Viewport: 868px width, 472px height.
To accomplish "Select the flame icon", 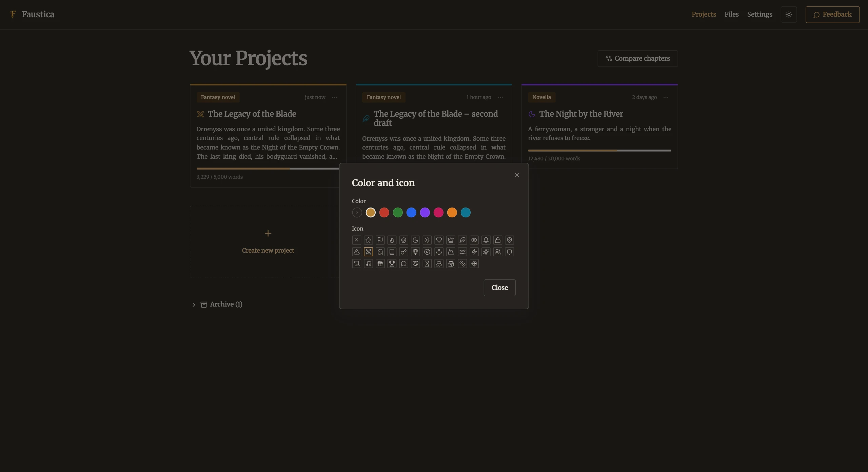I will [392, 240].
